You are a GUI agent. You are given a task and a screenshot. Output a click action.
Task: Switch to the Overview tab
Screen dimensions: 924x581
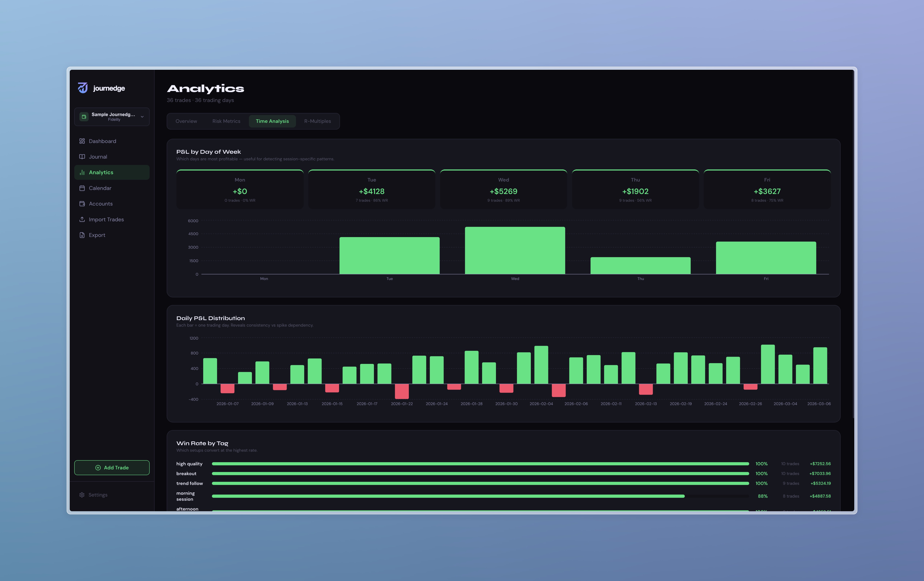pos(186,121)
